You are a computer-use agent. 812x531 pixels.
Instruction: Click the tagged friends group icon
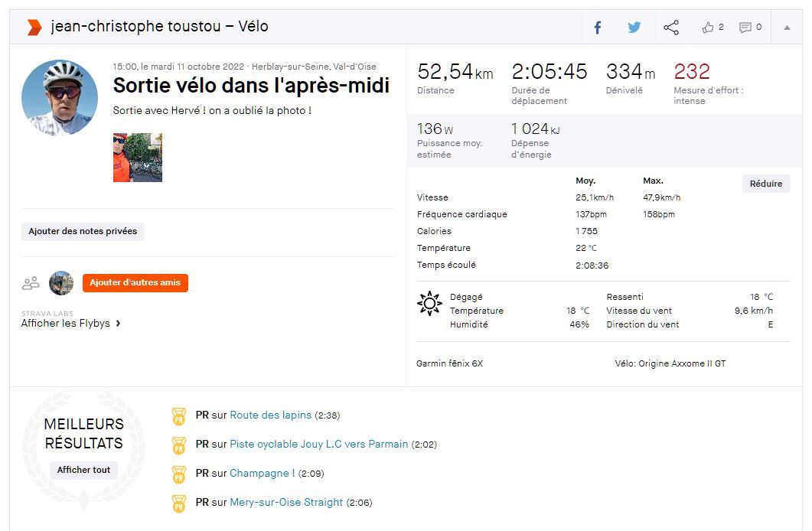(31, 283)
